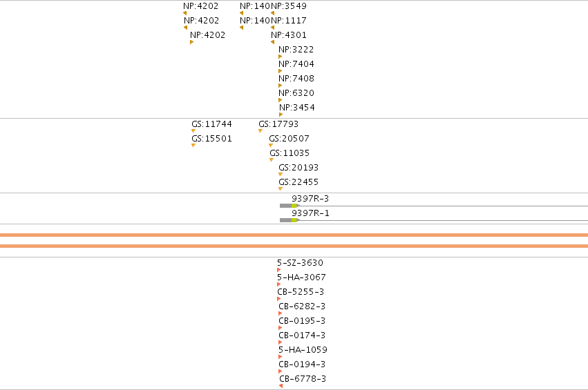Click the NP:3222 insertion label

point(296,50)
